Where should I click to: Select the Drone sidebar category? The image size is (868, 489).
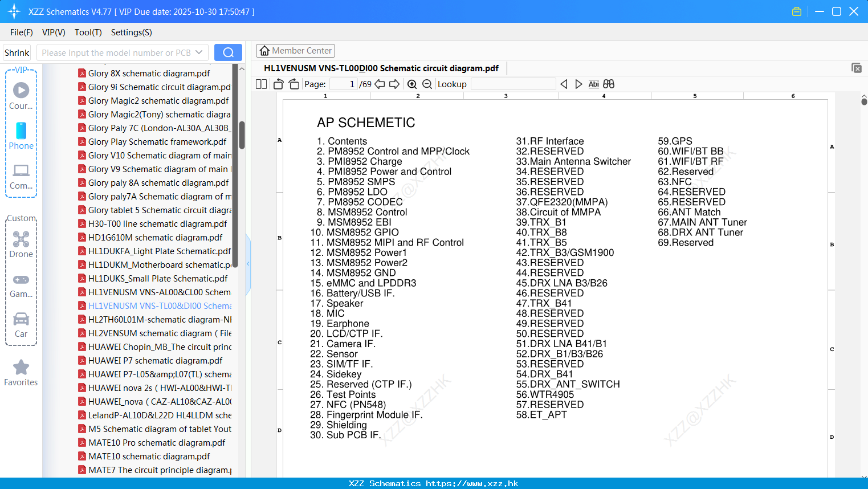click(21, 244)
